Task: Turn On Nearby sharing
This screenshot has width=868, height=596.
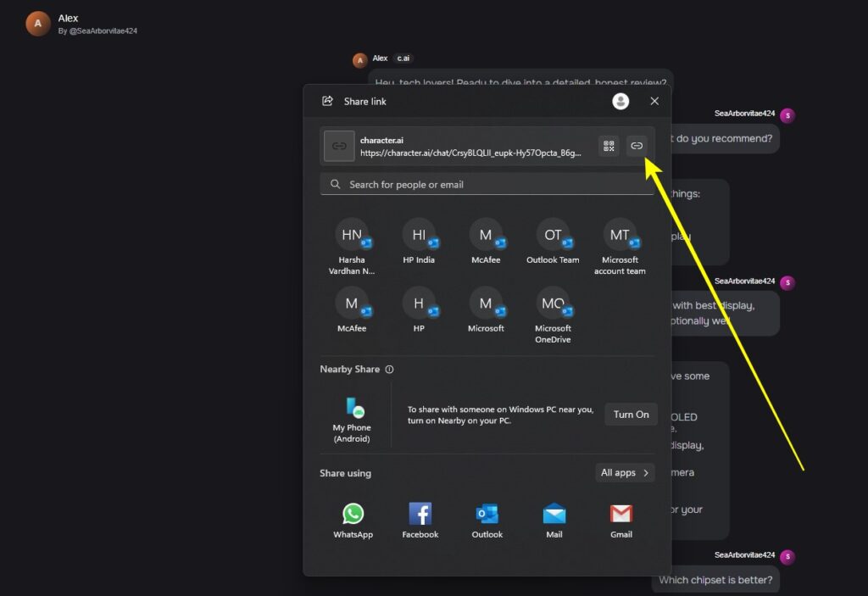Action: [631, 415]
